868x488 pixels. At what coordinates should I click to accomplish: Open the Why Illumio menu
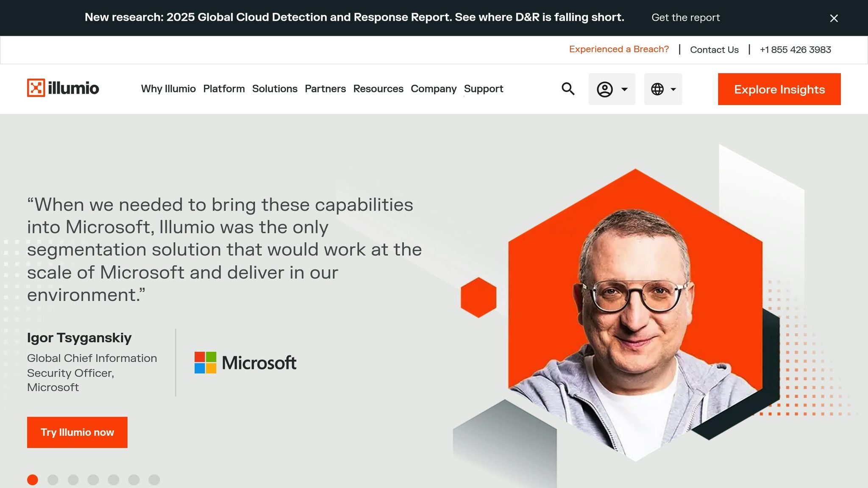tap(168, 89)
